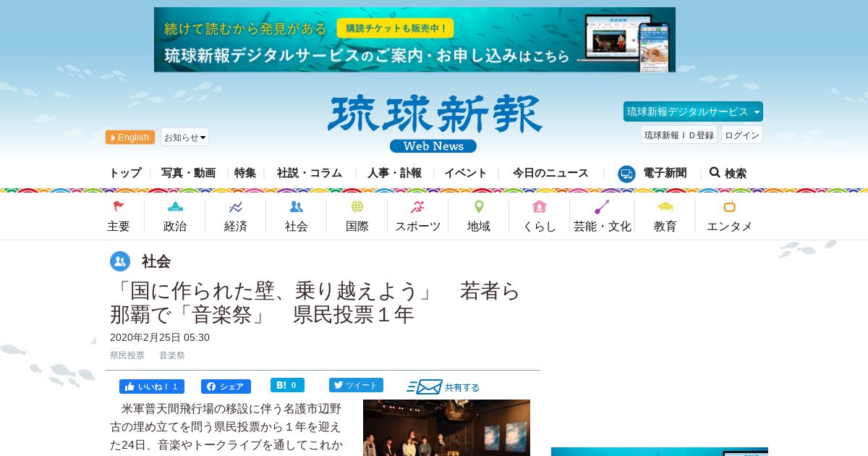Open the 特集 menu item

pyautogui.click(x=245, y=173)
